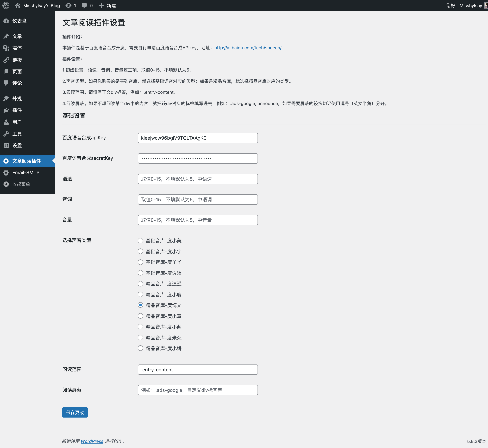Screen dimensions: 488x448
Task: Open Email-SMTP menu item
Action: [x=26, y=172]
